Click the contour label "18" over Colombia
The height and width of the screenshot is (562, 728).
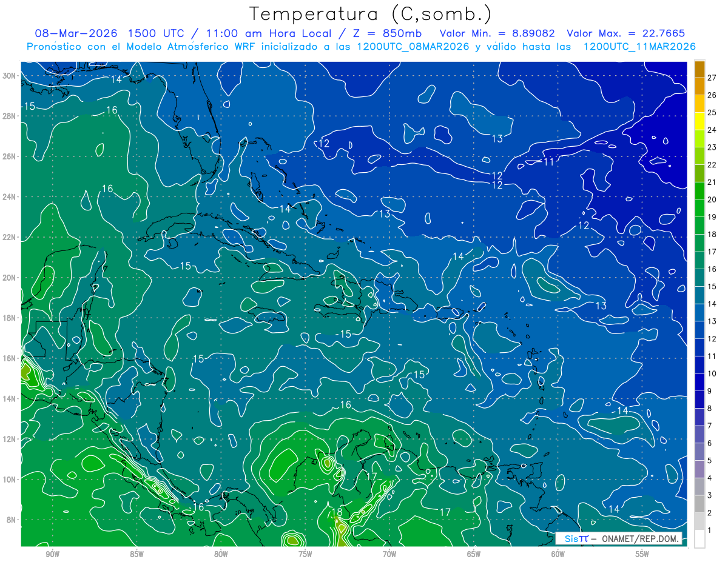[x=337, y=512]
